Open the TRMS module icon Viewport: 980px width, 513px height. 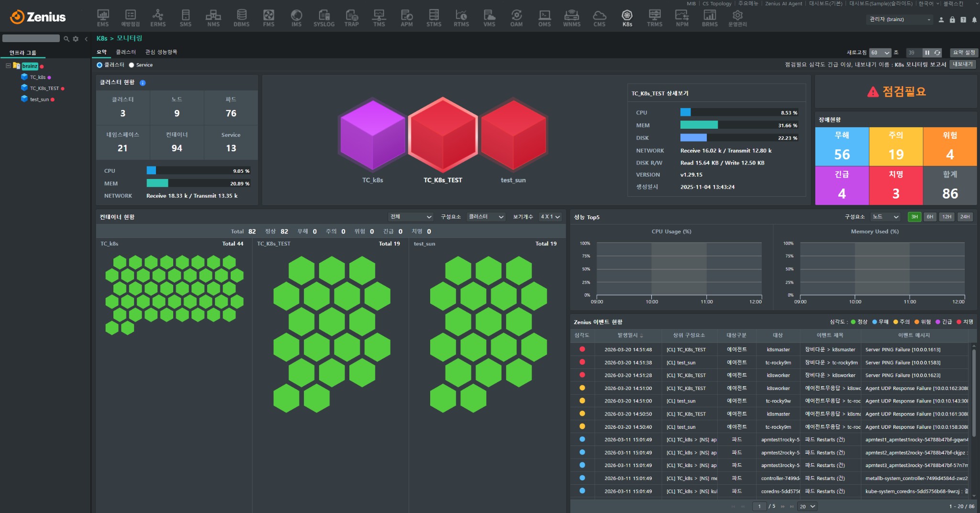click(x=655, y=18)
